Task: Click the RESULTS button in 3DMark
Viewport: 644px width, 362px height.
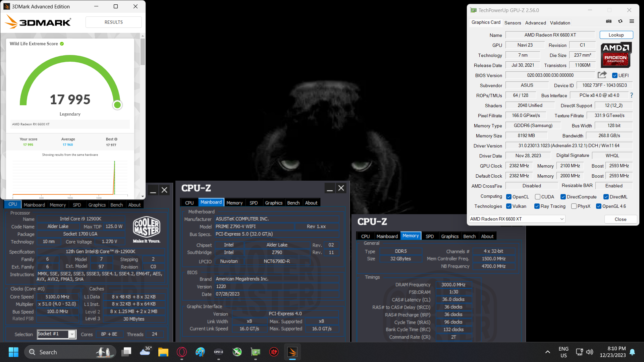Action: (x=114, y=22)
